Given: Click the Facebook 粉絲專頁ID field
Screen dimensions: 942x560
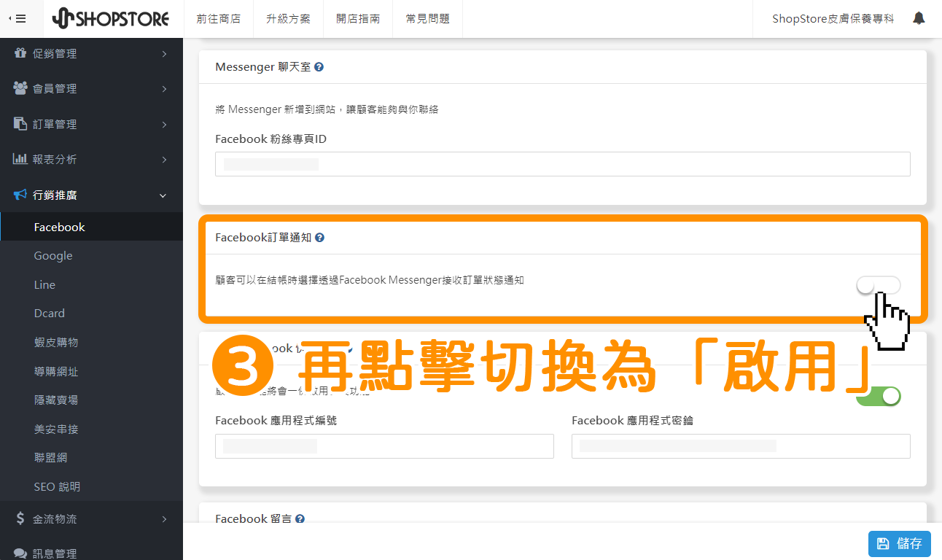Looking at the screenshot, I should (562, 164).
